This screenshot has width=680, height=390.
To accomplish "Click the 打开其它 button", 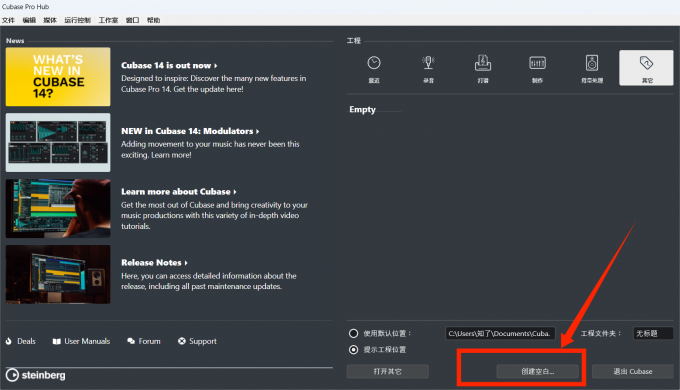I will pyautogui.click(x=387, y=371).
